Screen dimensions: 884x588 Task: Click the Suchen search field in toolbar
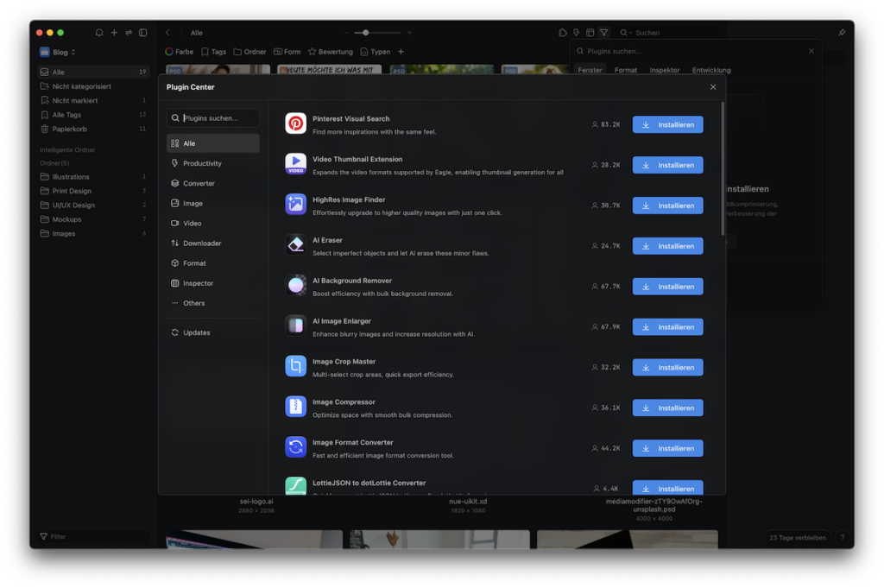click(667, 33)
